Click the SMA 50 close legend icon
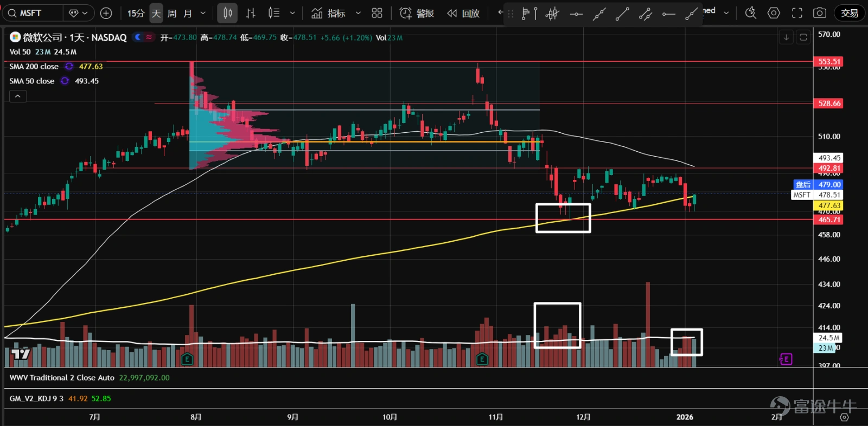The width and height of the screenshot is (868, 426). [65, 81]
